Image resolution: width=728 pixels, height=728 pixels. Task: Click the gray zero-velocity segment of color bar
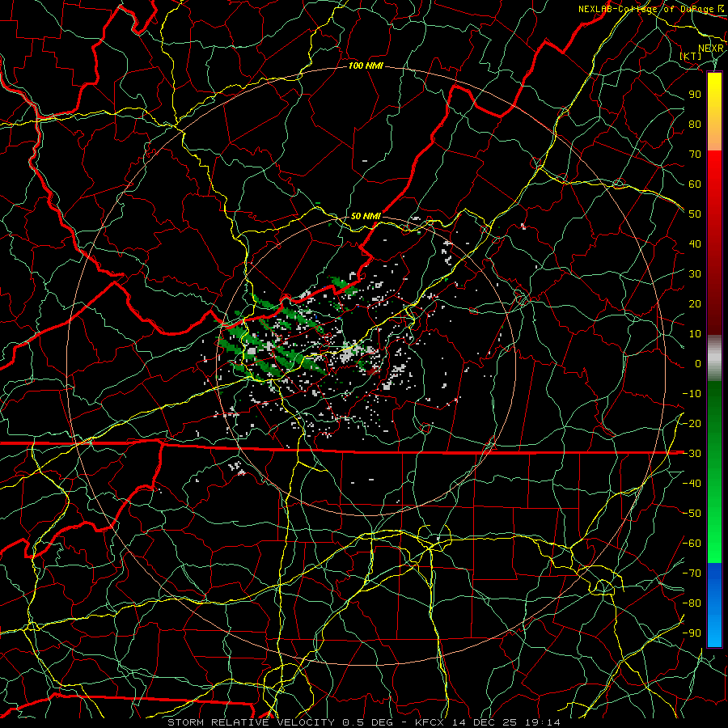pyautogui.click(x=714, y=358)
